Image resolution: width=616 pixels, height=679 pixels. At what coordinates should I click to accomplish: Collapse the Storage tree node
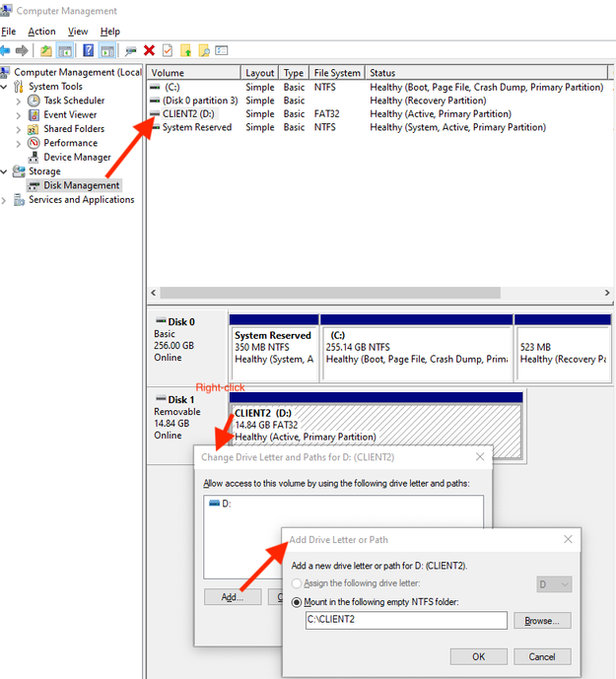click(x=4, y=171)
